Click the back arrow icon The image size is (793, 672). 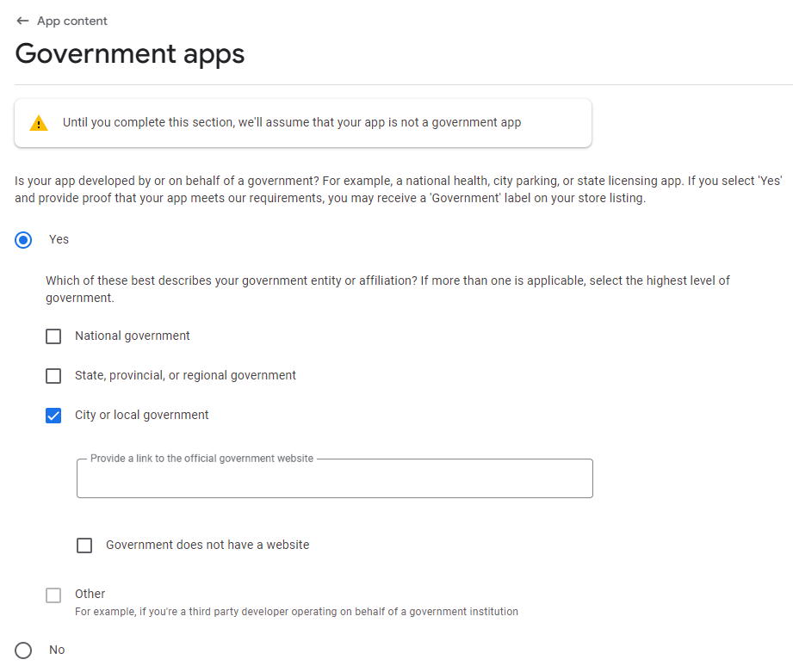pos(22,21)
